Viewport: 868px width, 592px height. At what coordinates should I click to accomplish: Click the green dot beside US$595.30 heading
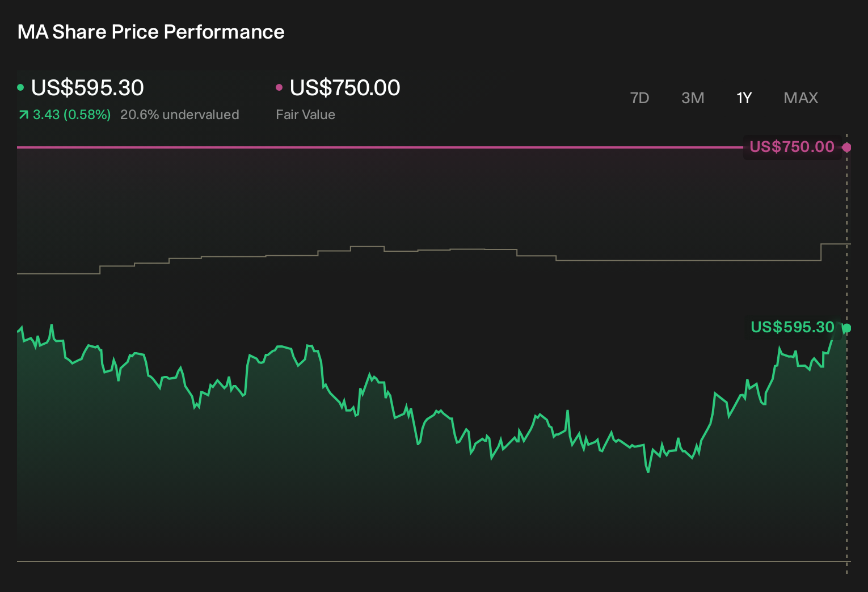tap(21, 87)
